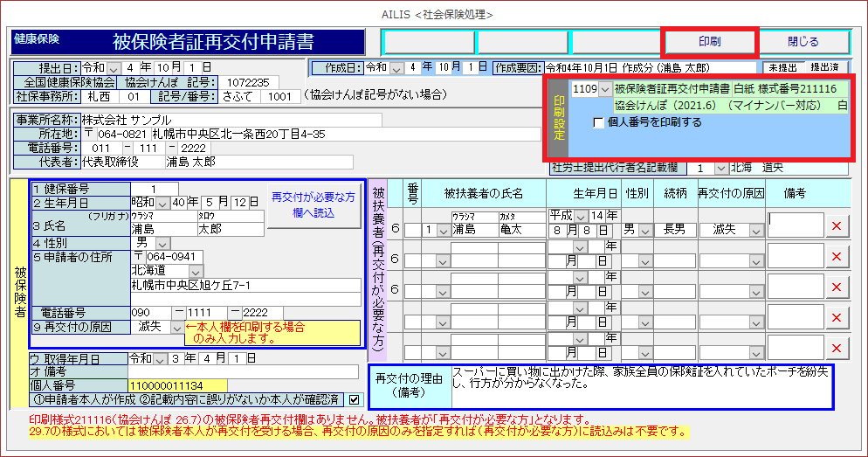This screenshot has width=868, height=457.
Task: Select the 提出済 status option
Action: coord(825,67)
